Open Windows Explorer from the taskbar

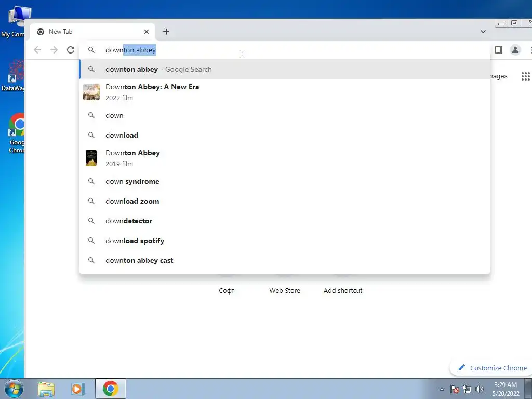coord(46,389)
